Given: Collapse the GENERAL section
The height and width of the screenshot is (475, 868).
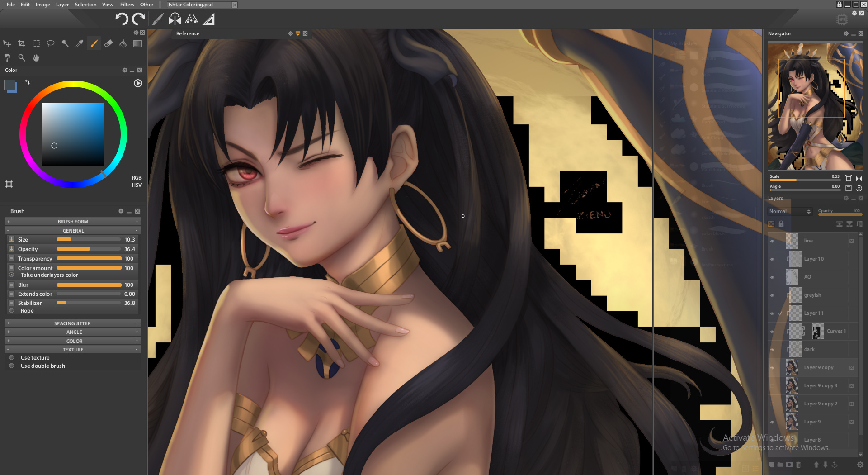Looking at the screenshot, I should [x=73, y=231].
